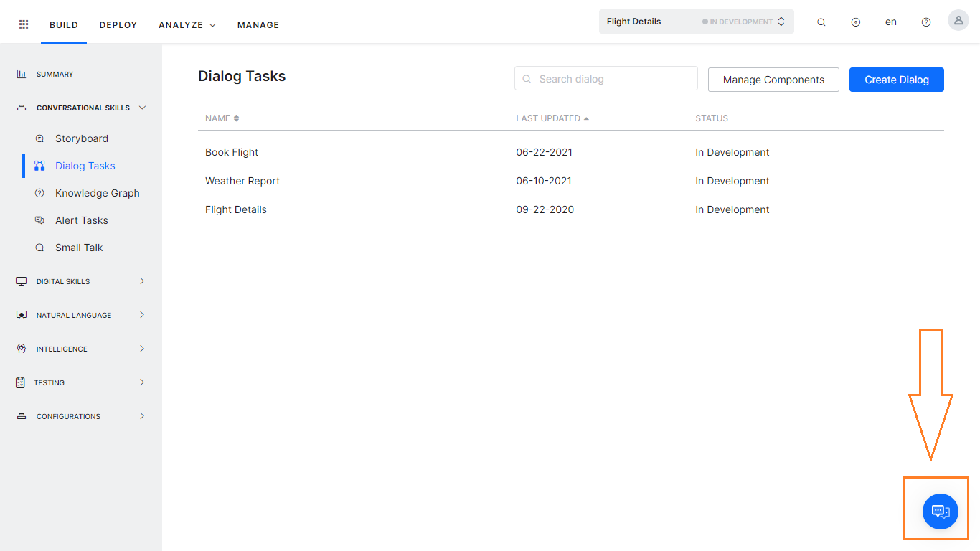Image resolution: width=980 pixels, height=551 pixels.
Task: Open the Weather Report dialog task
Action: pyautogui.click(x=242, y=181)
